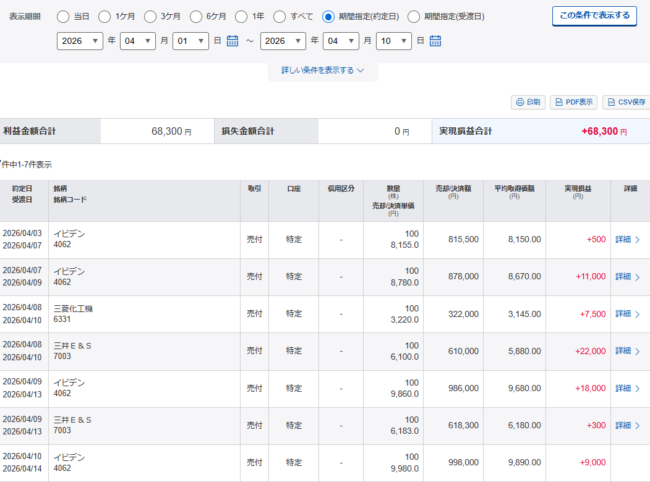
Task: Open the end date calendar picker icon
Action: pos(435,41)
